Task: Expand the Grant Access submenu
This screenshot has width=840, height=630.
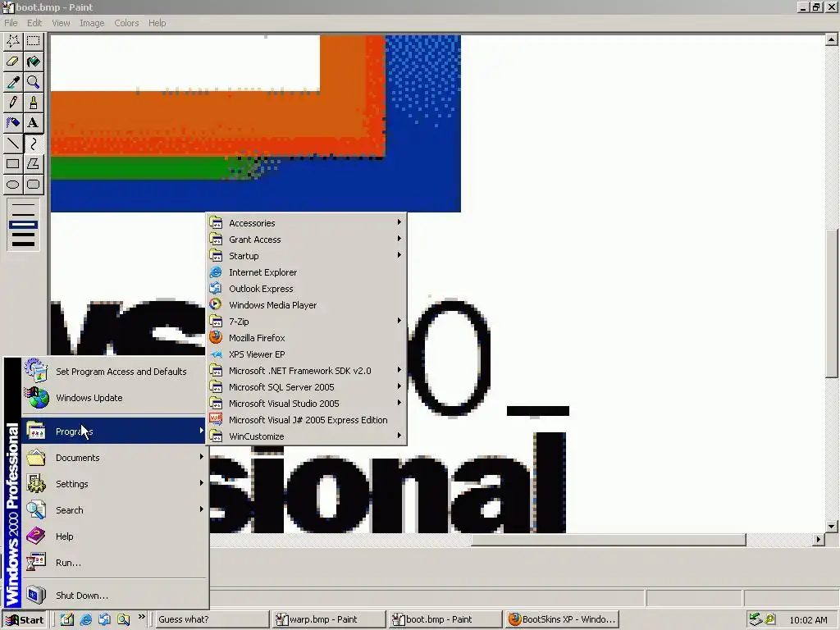Action: [x=306, y=240]
